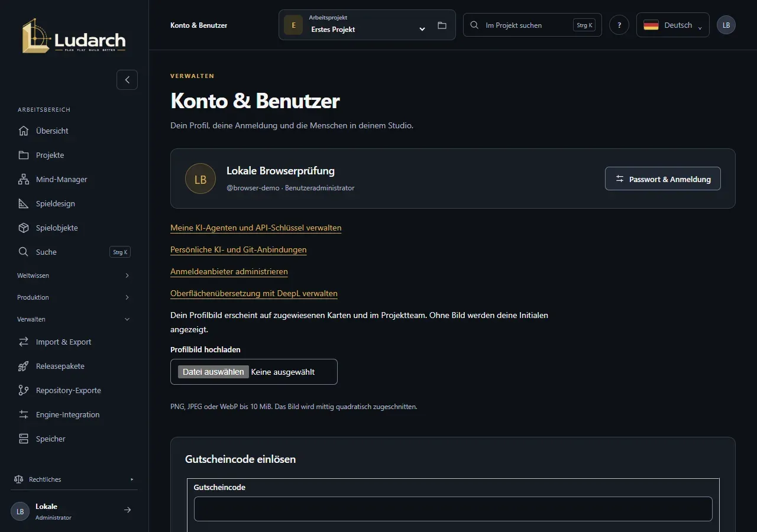Open the Engine-Integration page
This screenshot has height=532, width=757.
point(74,414)
